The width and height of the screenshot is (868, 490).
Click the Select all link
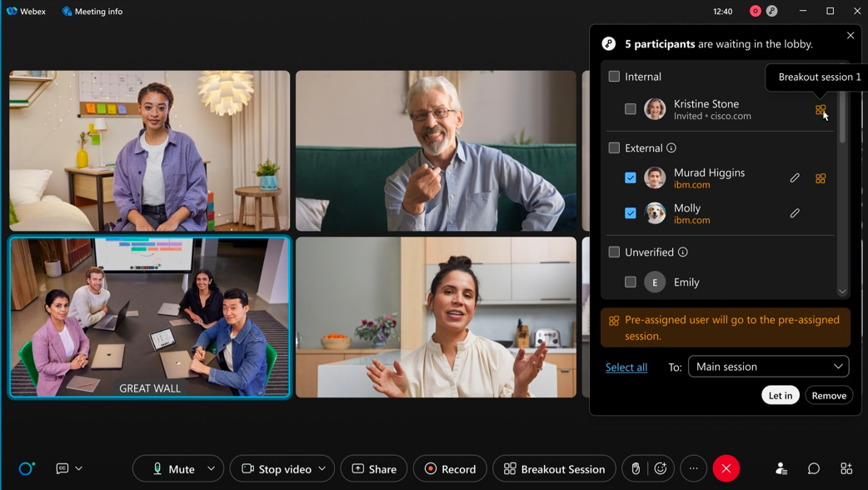point(626,367)
